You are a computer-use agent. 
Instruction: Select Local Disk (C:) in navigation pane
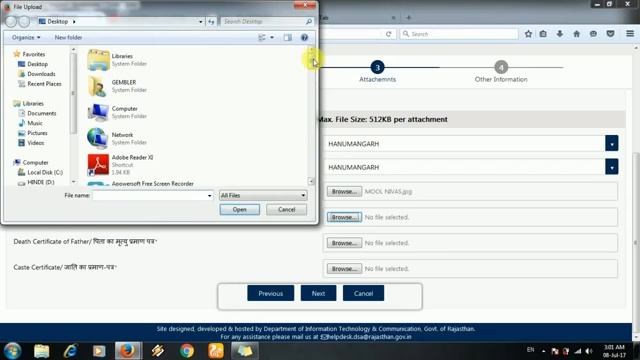click(40, 173)
